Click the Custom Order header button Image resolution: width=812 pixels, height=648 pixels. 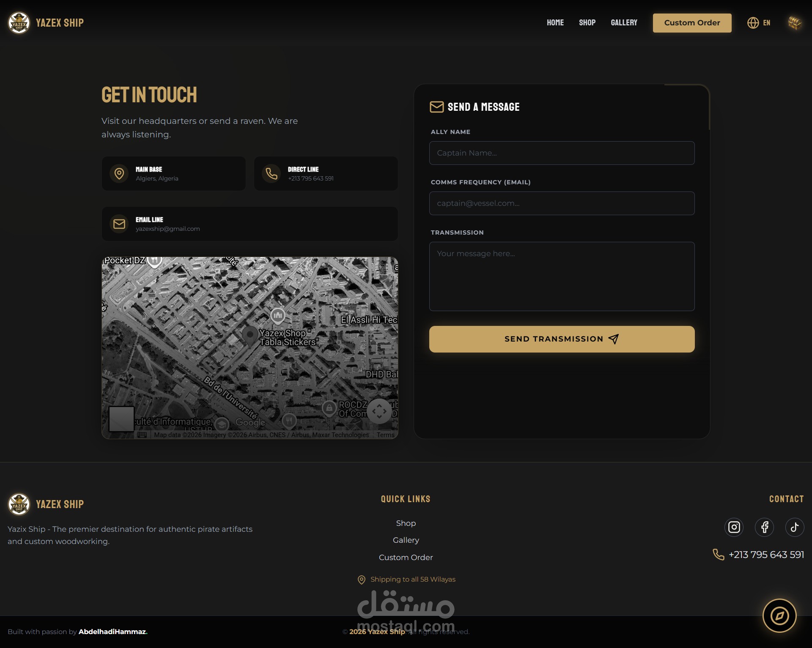(x=692, y=23)
